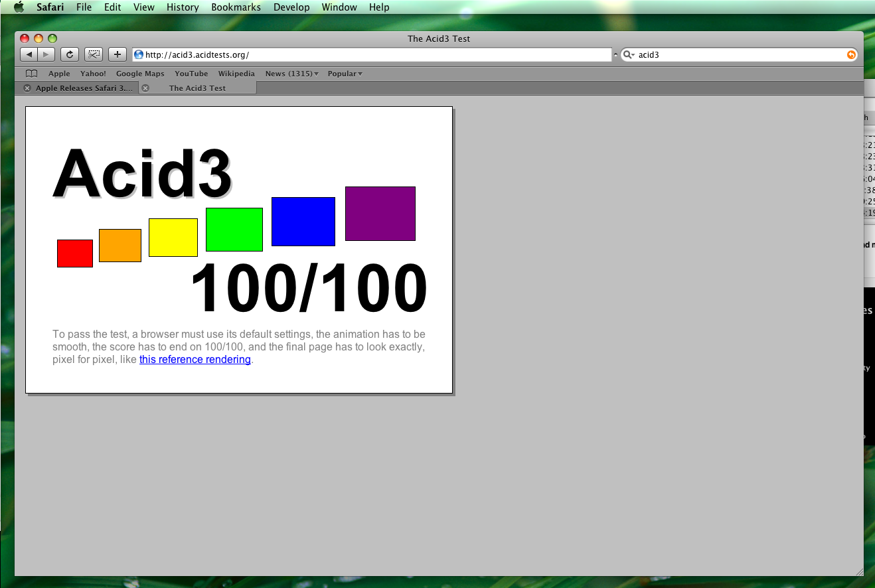Click the 100/100 score text
The height and width of the screenshot is (588, 875).
309,288
